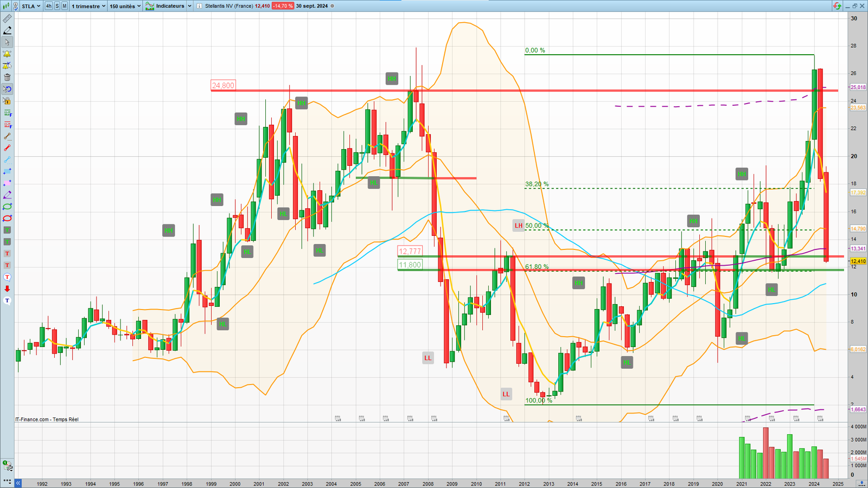Click the 13,341 purple axis tag
The height and width of the screenshot is (488, 868).
pos(858,249)
